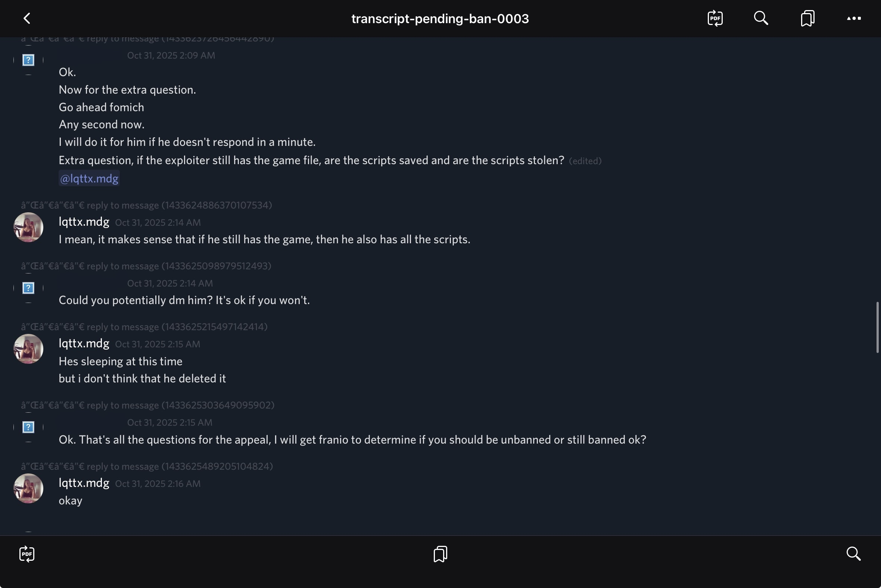Click lqttx.mdg avatar on 2:14 AM message
Screen dimensions: 881x588
(x=28, y=227)
